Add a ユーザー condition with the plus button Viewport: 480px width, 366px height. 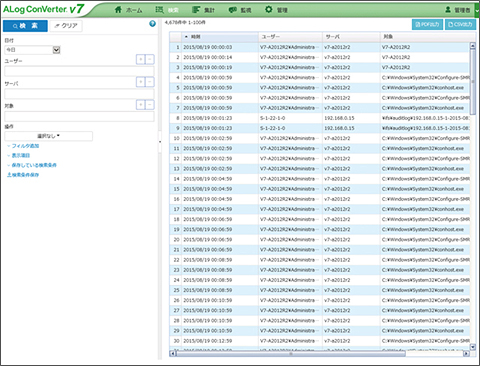[x=141, y=60]
